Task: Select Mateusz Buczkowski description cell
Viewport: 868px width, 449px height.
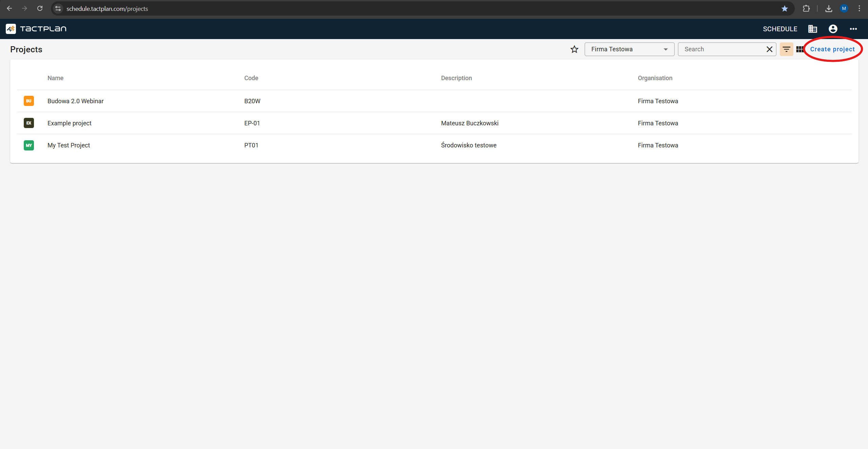Action: 470,123
